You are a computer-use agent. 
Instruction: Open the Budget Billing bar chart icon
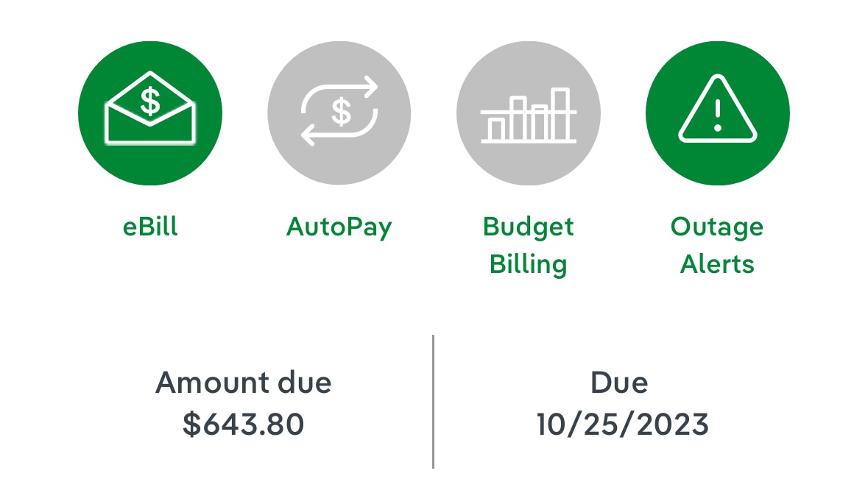coord(528,113)
